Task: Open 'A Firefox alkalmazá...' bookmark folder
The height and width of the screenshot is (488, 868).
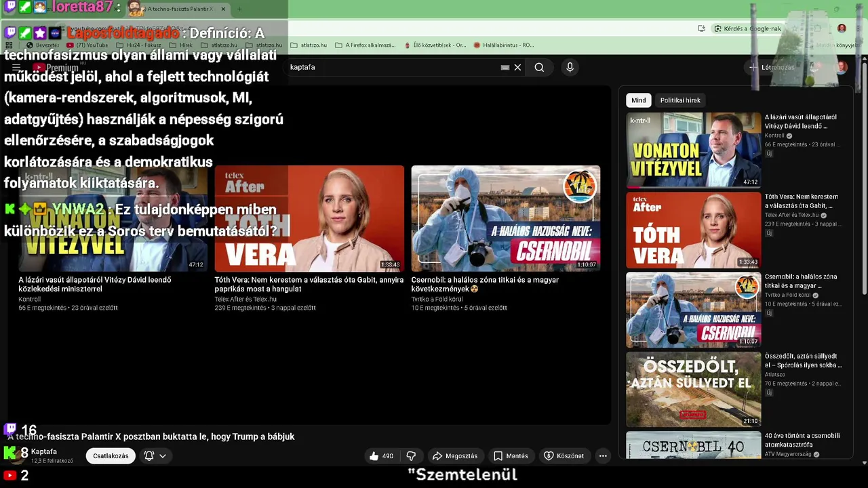Action: click(366, 45)
